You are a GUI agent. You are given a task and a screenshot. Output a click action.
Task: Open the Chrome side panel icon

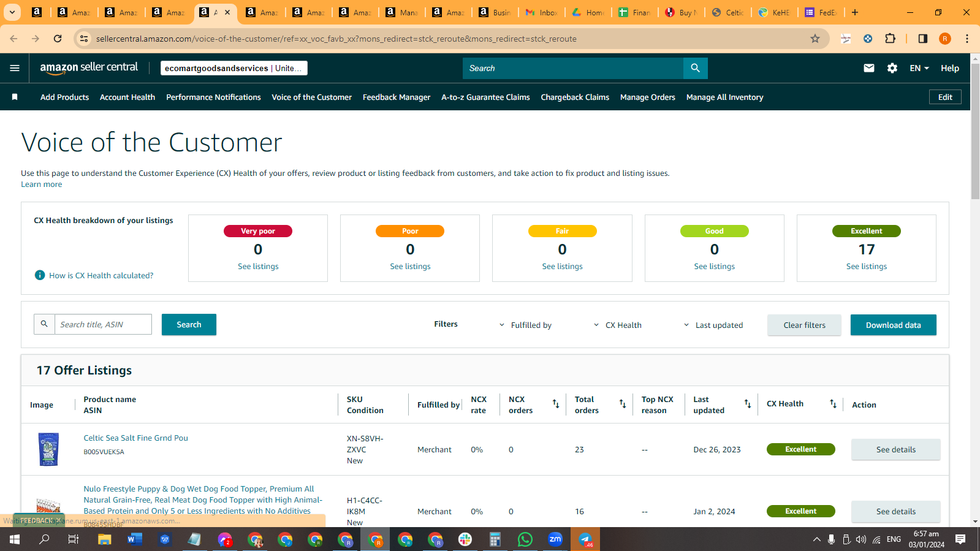[x=922, y=39]
